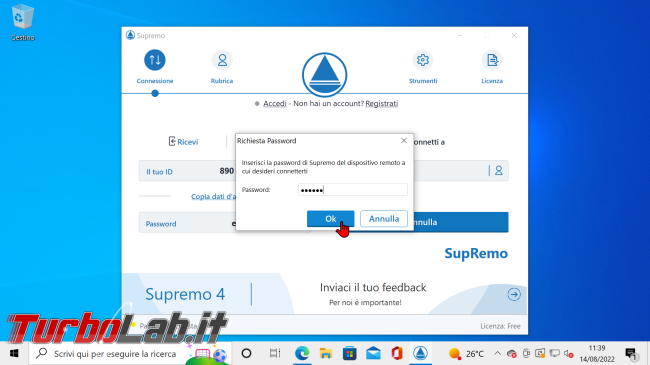Open Mail app from taskbar
The width and height of the screenshot is (650, 365).
click(373, 353)
